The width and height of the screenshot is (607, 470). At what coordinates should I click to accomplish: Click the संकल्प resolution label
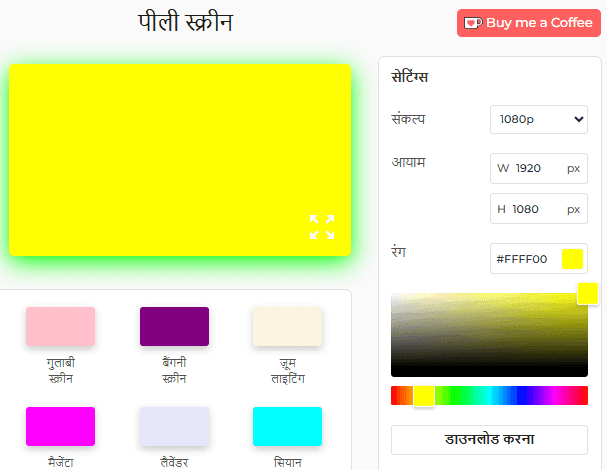click(408, 119)
